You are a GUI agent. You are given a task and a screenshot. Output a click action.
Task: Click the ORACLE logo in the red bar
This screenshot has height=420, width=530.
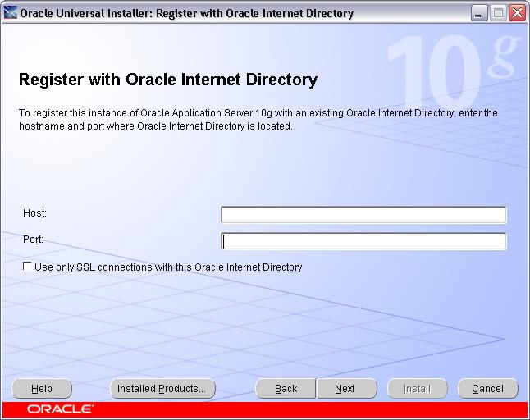(x=60, y=409)
